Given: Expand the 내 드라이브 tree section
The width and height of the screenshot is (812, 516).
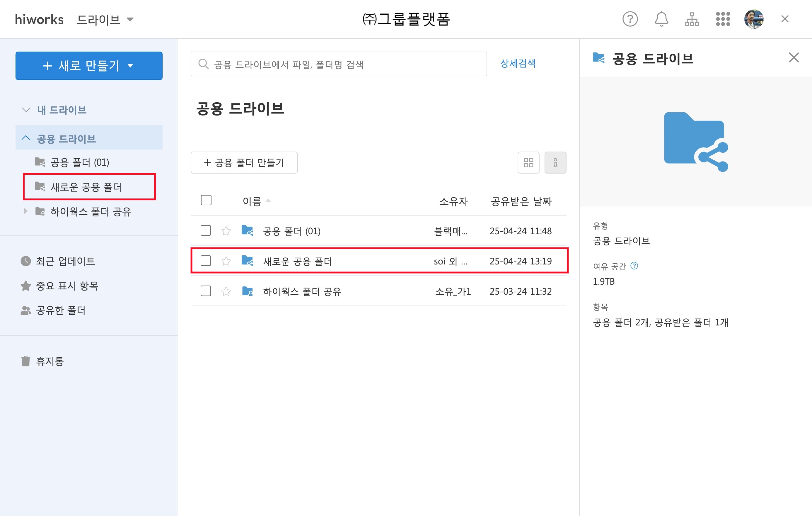Looking at the screenshot, I should (26, 110).
